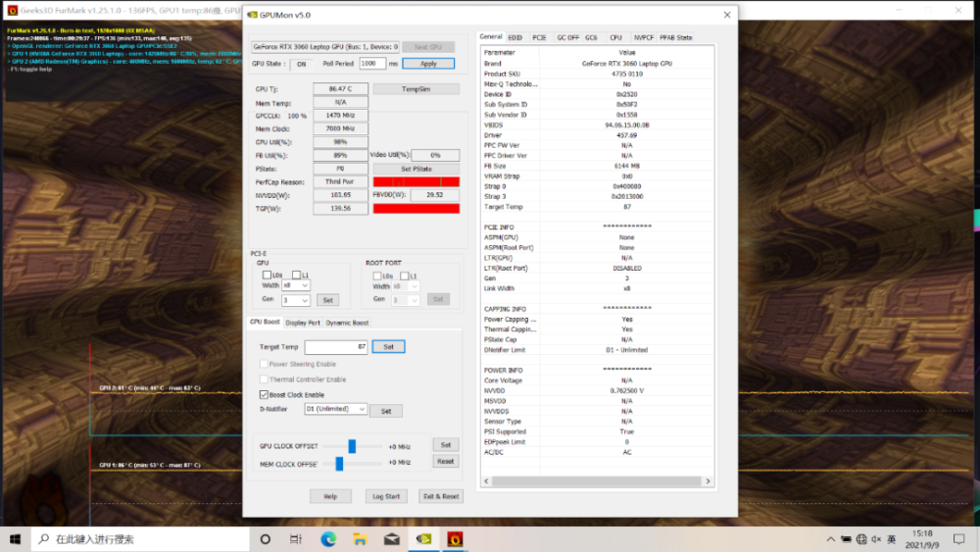Click the battery tray icon

pos(846,539)
